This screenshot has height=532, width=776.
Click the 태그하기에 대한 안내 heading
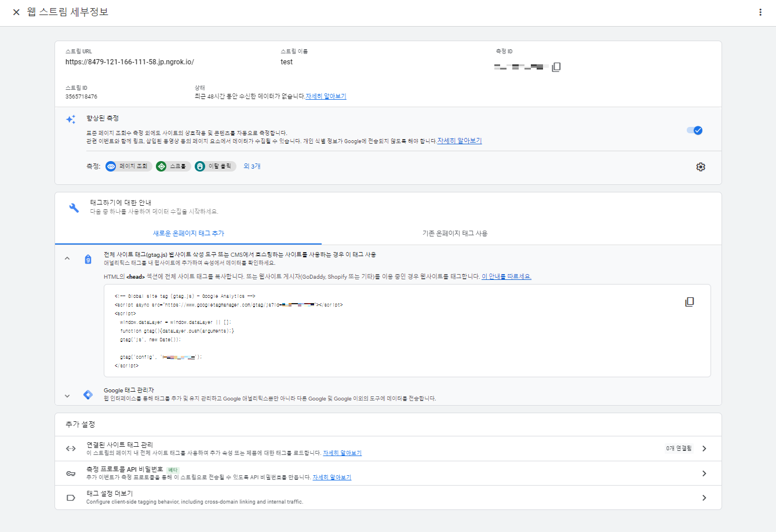(x=121, y=203)
